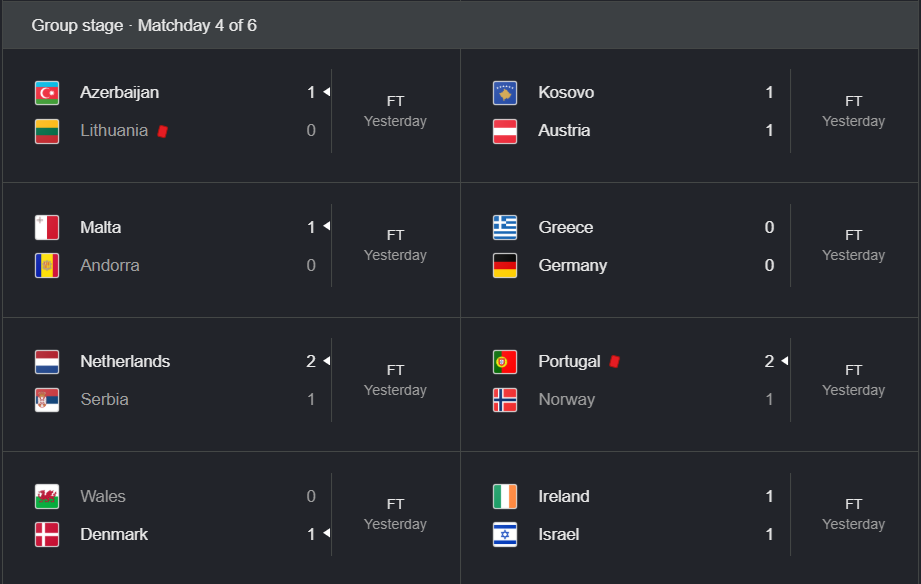Click the Norway flag icon
This screenshot has width=921, height=584.
[x=505, y=400]
